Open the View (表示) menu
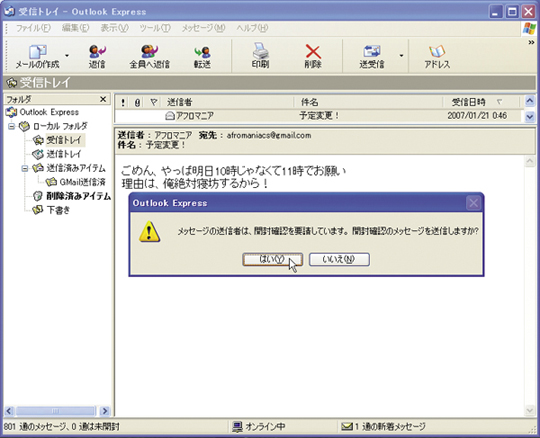The width and height of the screenshot is (540, 438). (x=114, y=28)
